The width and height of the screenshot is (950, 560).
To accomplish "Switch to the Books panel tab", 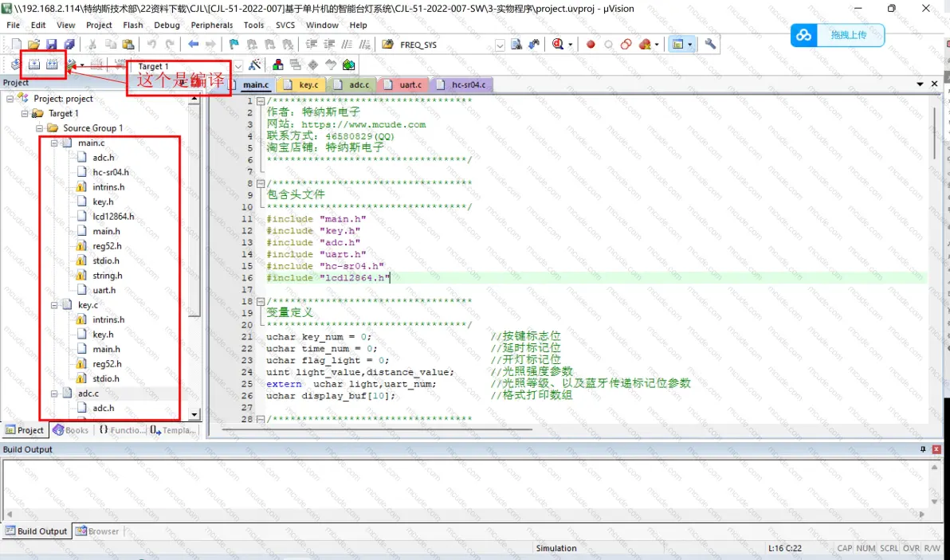I will click(71, 430).
